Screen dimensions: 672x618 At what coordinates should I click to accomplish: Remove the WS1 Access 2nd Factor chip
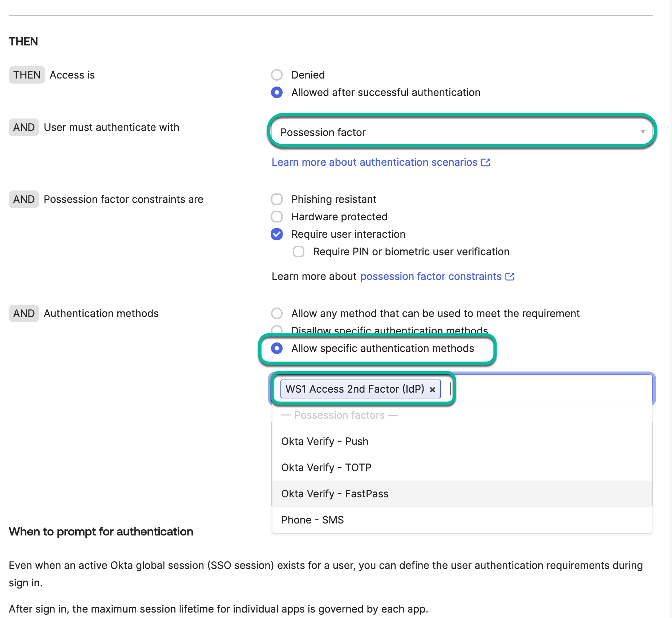432,389
